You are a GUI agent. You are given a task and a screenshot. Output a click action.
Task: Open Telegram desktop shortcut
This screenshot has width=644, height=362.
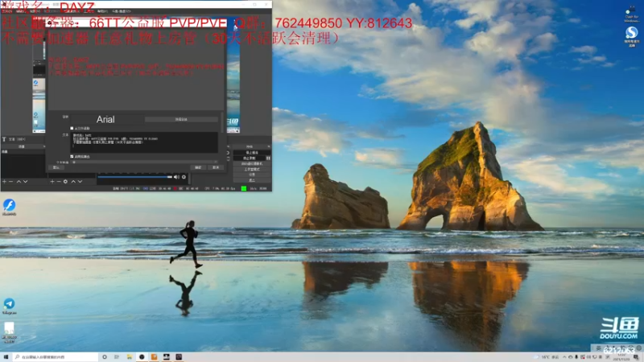tap(9, 306)
